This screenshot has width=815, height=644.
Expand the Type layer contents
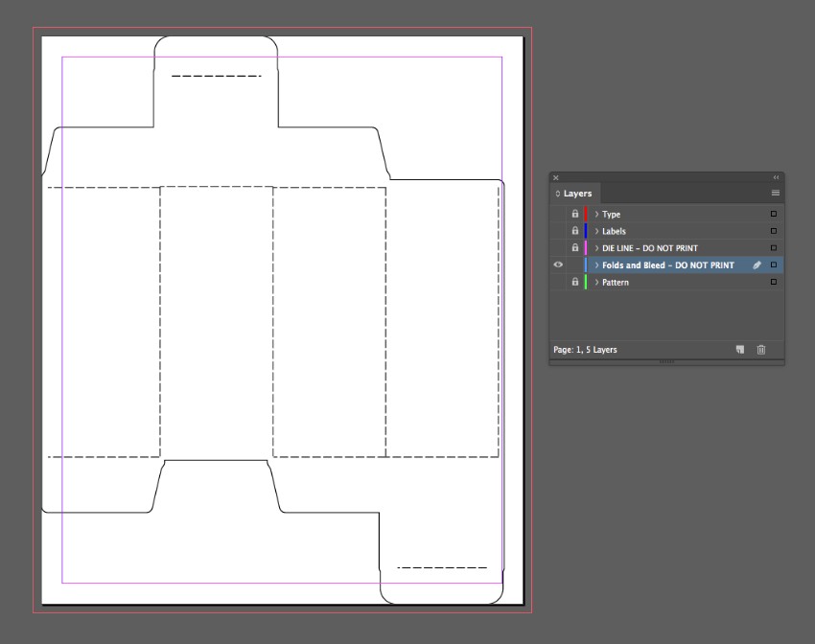(x=596, y=215)
